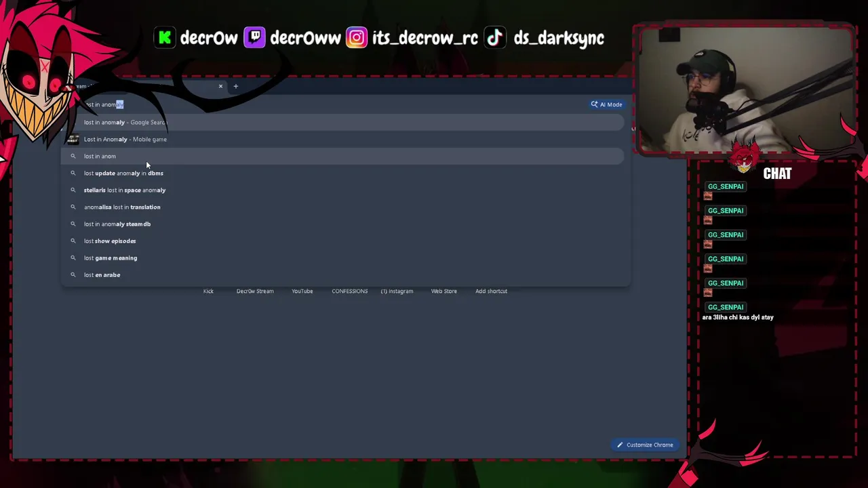Image resolution: width=868 pixels, height=488 pixels.
Task: Select 'lost in anomaly - Google Search' suggestion
Action: click(x=342, y=122)
